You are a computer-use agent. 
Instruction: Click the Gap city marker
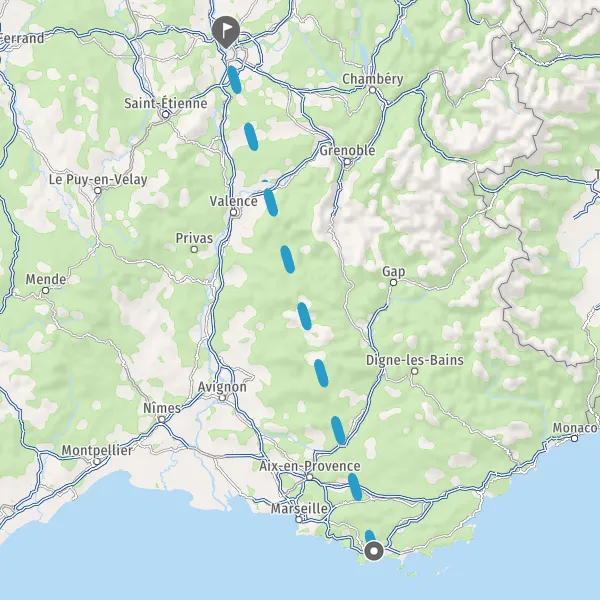point(393,282)
